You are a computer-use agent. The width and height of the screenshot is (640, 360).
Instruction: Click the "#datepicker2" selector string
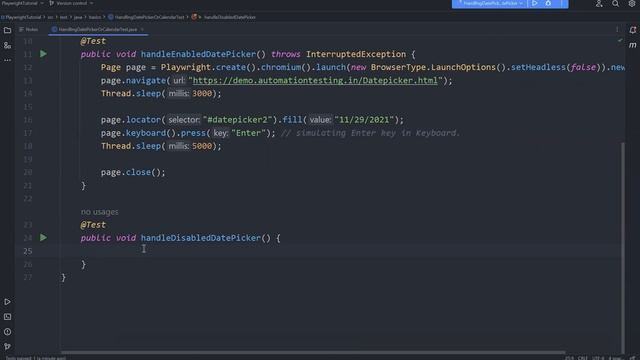(237, 120)
